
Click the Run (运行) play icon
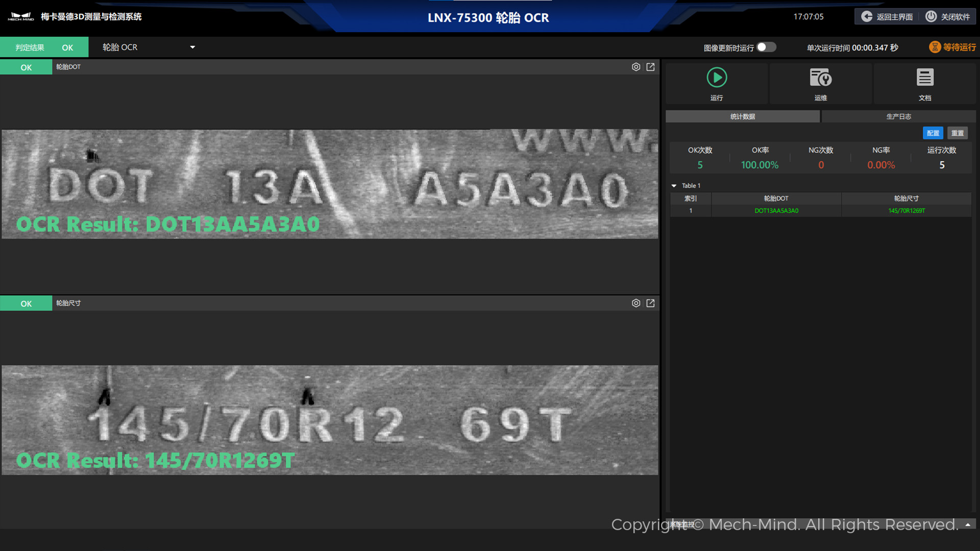pyautogui.click(x=717, y=78)
